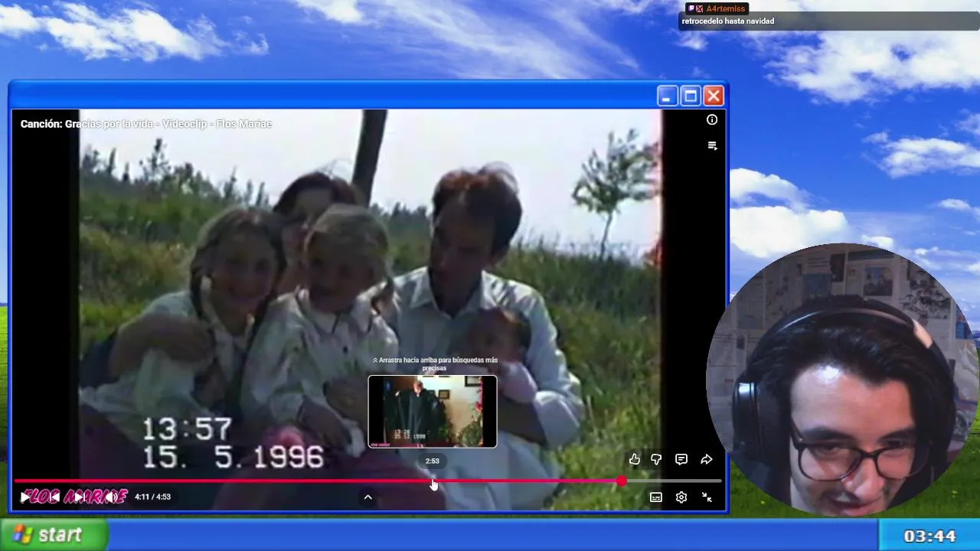Toggle subtitles/closed captions
This screenshot has width=980, height=551.
click(x=656, y=497)
